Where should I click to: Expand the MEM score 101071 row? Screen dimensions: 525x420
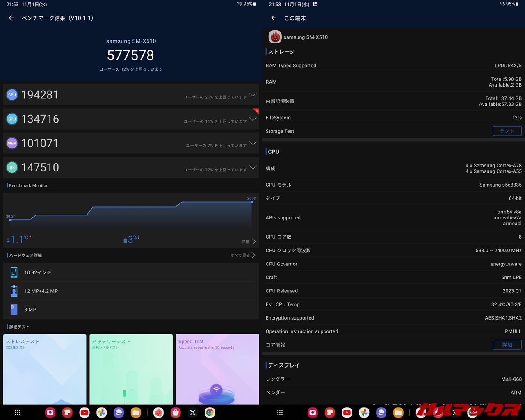coord(253,143)
